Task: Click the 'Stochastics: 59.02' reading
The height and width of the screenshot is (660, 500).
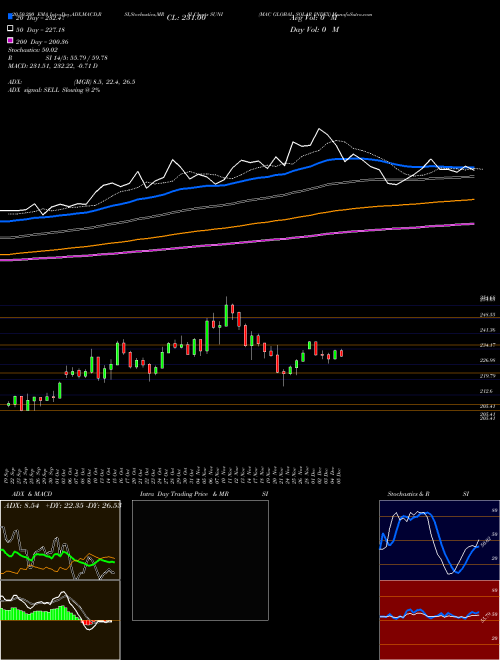Action: pos(33,50)
